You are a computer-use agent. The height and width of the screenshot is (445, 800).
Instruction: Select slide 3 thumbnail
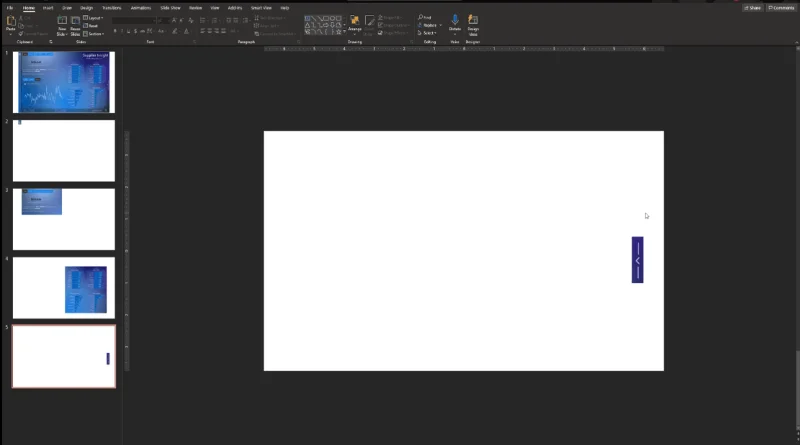tap(64, 219)
